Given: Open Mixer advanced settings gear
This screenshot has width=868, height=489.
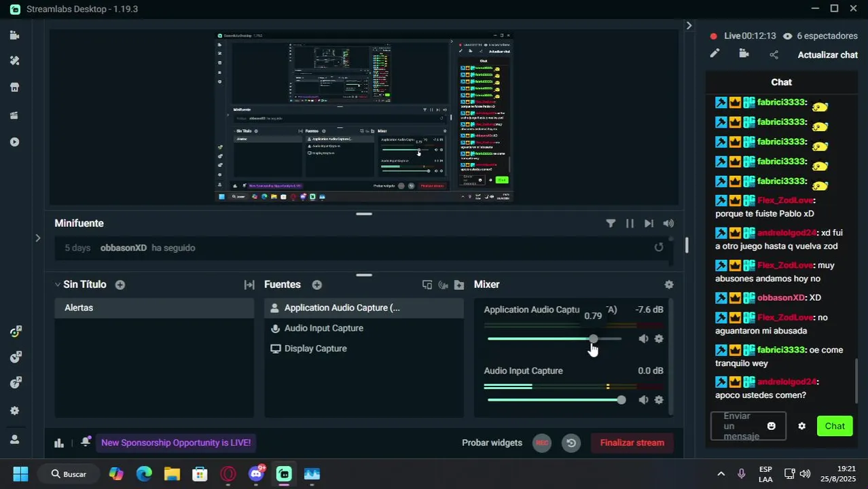Looking at the screenshot, I should pos(669,285).
